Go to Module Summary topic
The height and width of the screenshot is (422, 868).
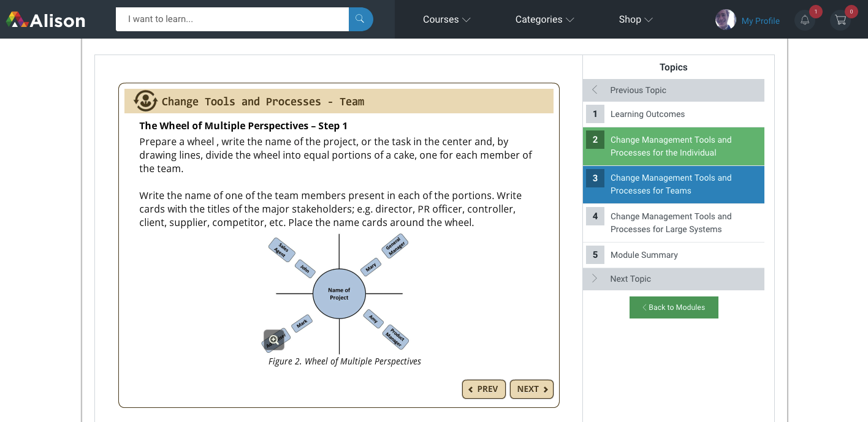point(644,255)
